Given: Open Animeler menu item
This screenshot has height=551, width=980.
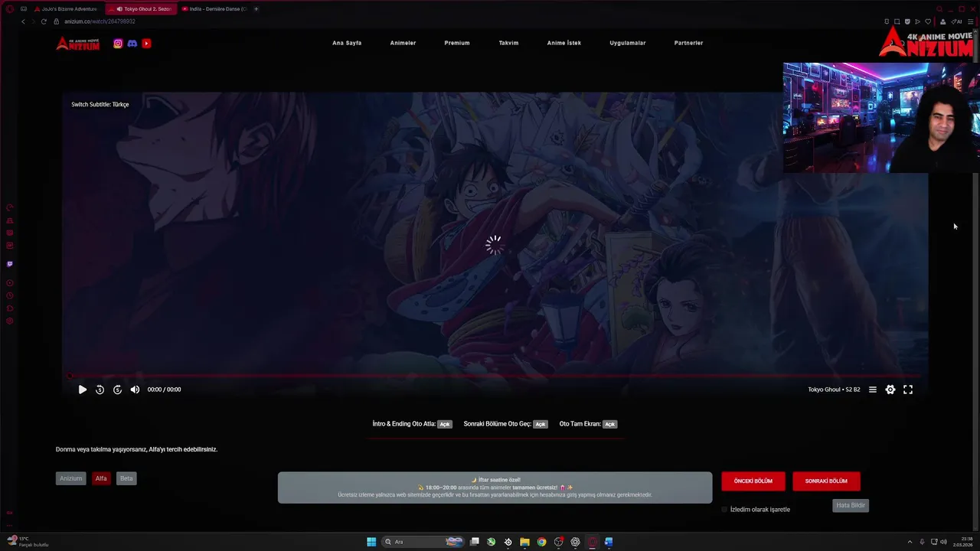Looking at the screenshot, I should pyautogui.click(x=403, y=43).
